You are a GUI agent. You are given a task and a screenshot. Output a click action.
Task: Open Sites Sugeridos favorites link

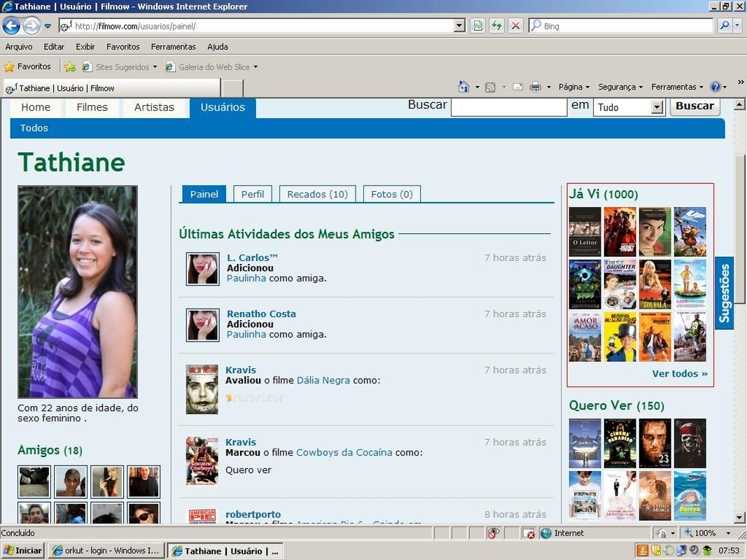point(119,67)
